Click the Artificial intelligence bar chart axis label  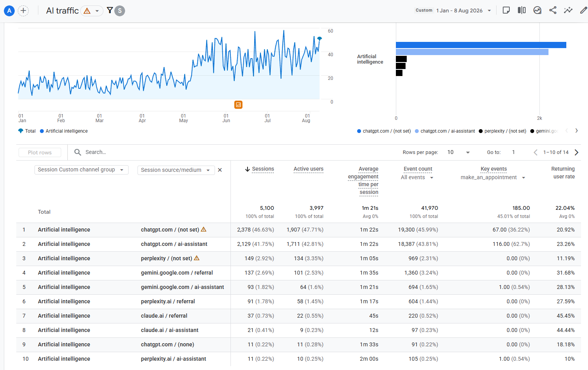pos(370,59)
